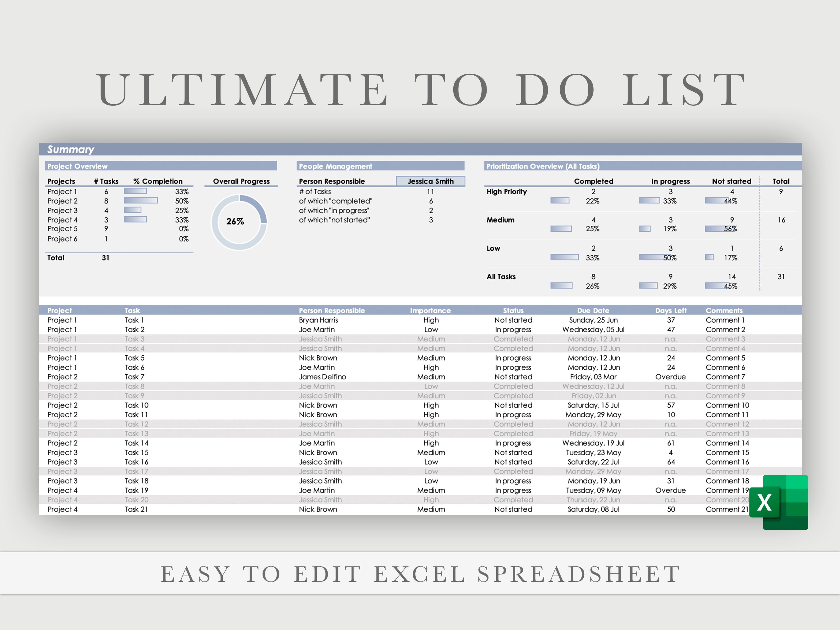Viewport: 840px width, 630px height.
Task: Click the Task 13 completed row cell
Action: [x=136, y=434]
